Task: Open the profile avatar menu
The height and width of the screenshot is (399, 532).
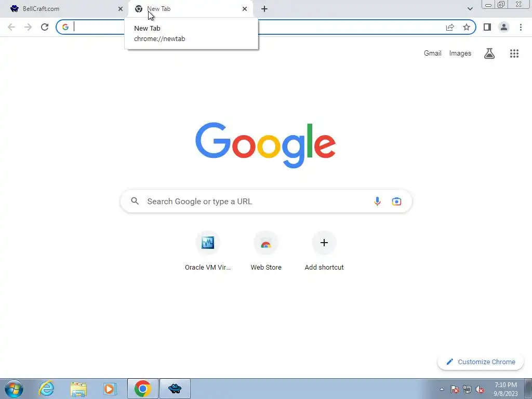Action: click(504, 27)
